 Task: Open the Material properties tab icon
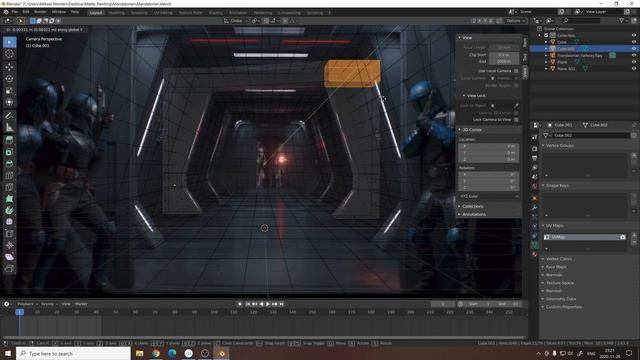point(535,254)
